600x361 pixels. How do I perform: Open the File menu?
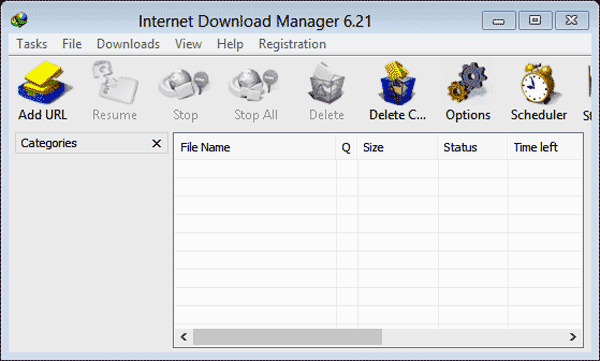72,44
